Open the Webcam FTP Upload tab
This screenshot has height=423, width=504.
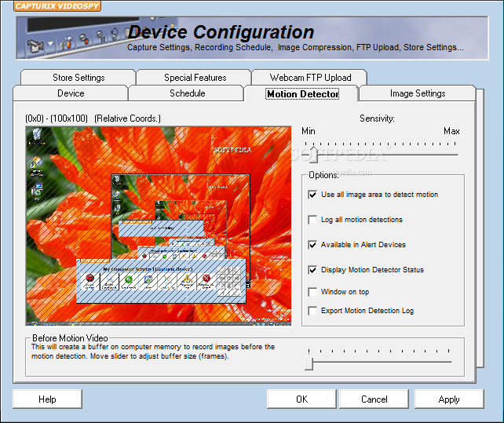pos(310,78)
